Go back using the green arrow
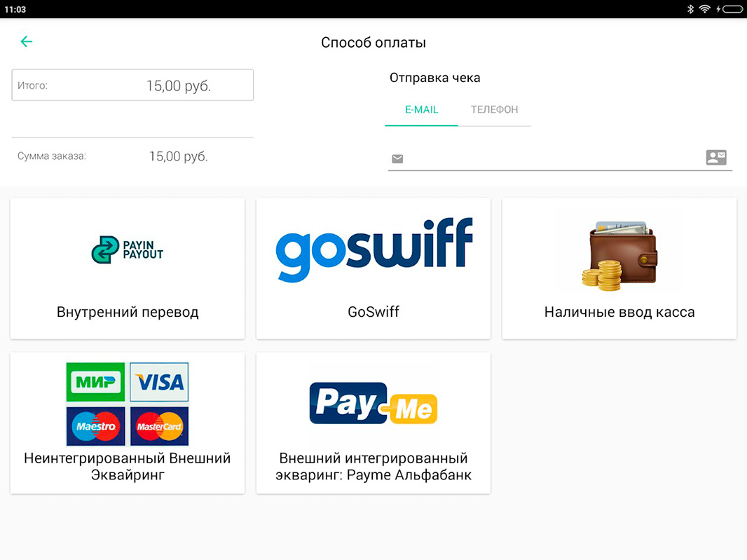The width and height of the screenshot is (747, 560). 27,42
